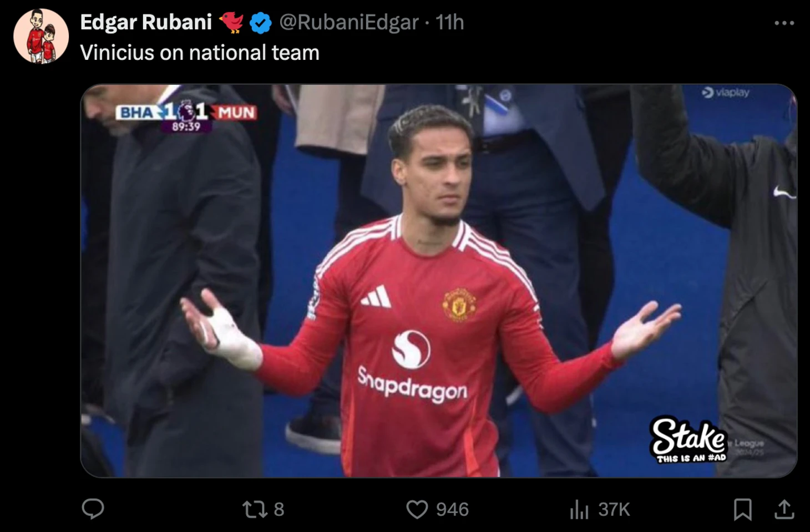
Task: Repost the tweet with 8 reposts
Action: click(x=255, y=509)
